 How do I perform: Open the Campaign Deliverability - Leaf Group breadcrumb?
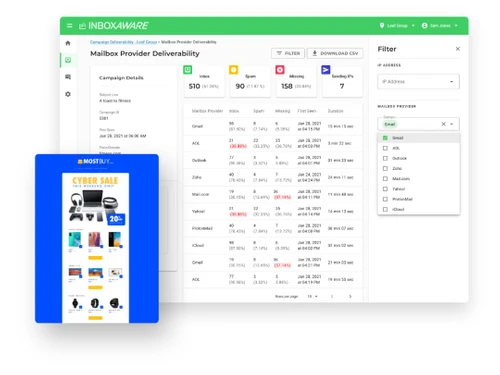pyautogui.click(x=123, y=42)
